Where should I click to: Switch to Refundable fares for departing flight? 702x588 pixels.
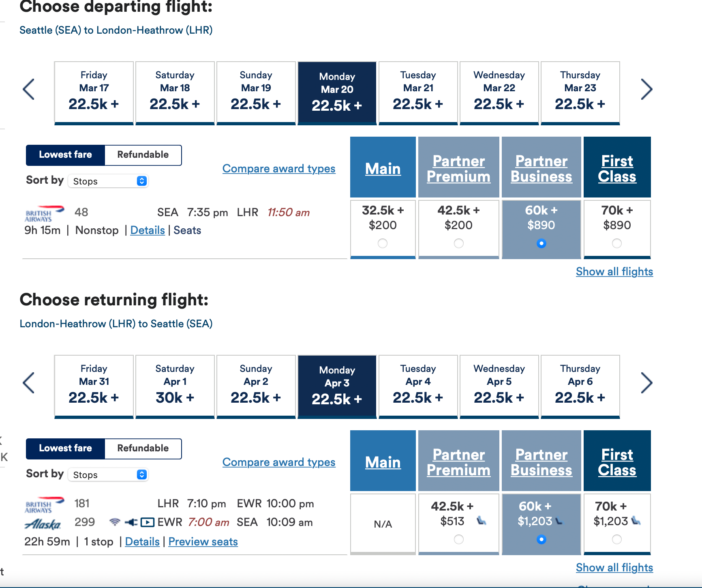(143, 155)
